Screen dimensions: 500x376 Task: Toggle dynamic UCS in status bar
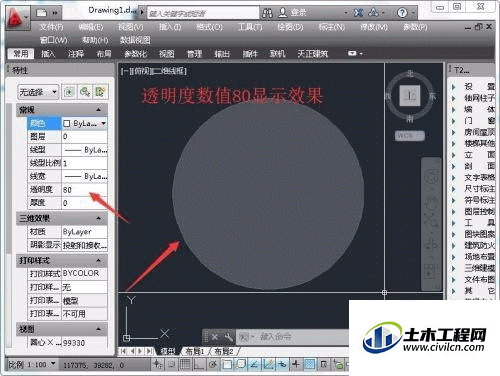pyautogui.click(x=268, y=364)
